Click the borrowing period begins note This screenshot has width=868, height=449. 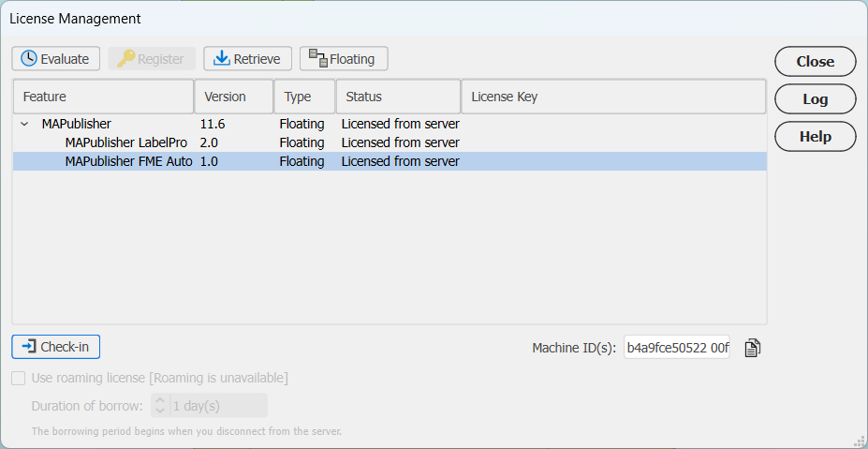point(186,431)
